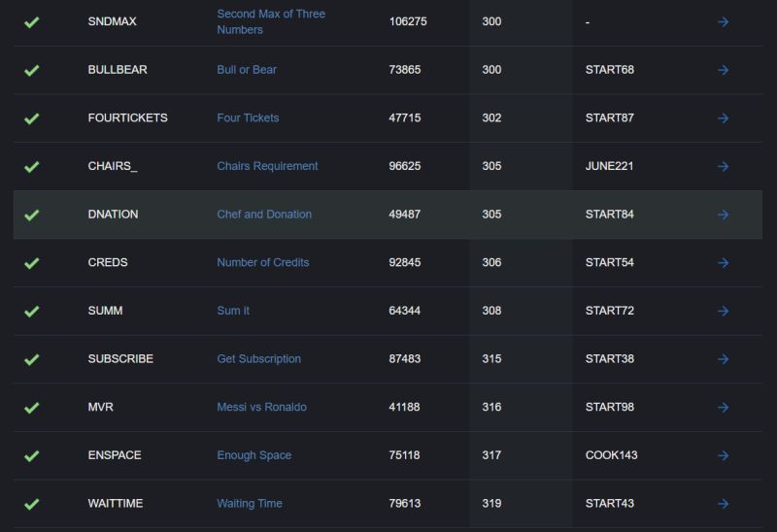Open DNATION using the right arrow icon
The width and height of the screenshot is (777, 532).
(723, 215)
